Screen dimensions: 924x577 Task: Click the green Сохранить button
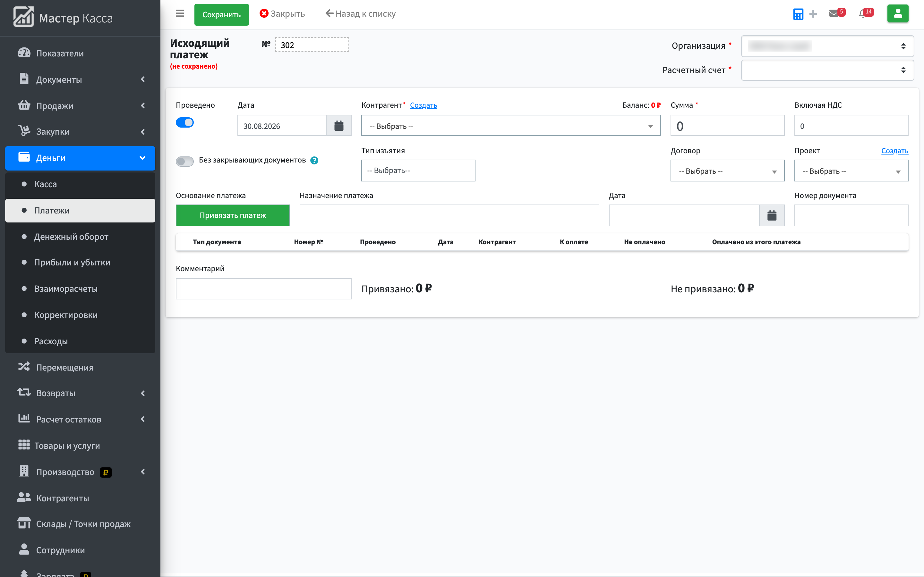pos(221,14)
